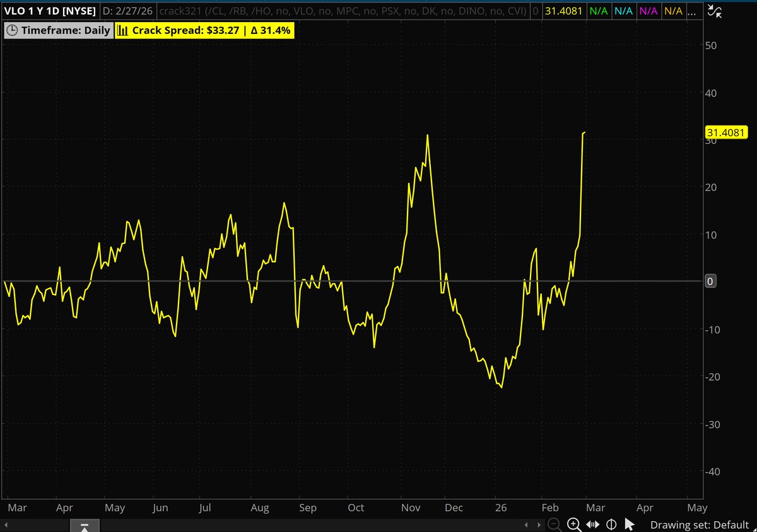Click the May label between Apr and Jun

[114, 507]
